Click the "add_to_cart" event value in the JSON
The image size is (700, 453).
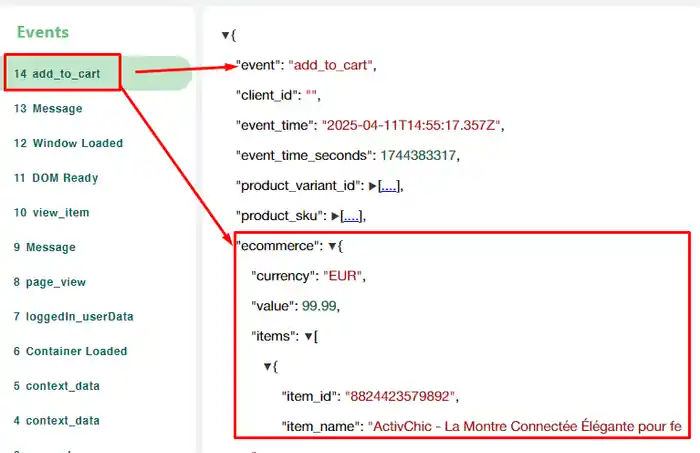pos(331,65)
